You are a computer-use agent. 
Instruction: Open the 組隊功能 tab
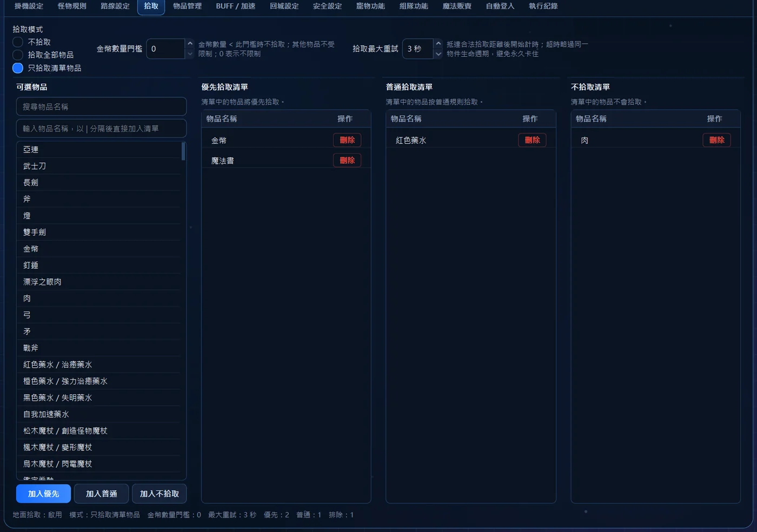[414, 6]
